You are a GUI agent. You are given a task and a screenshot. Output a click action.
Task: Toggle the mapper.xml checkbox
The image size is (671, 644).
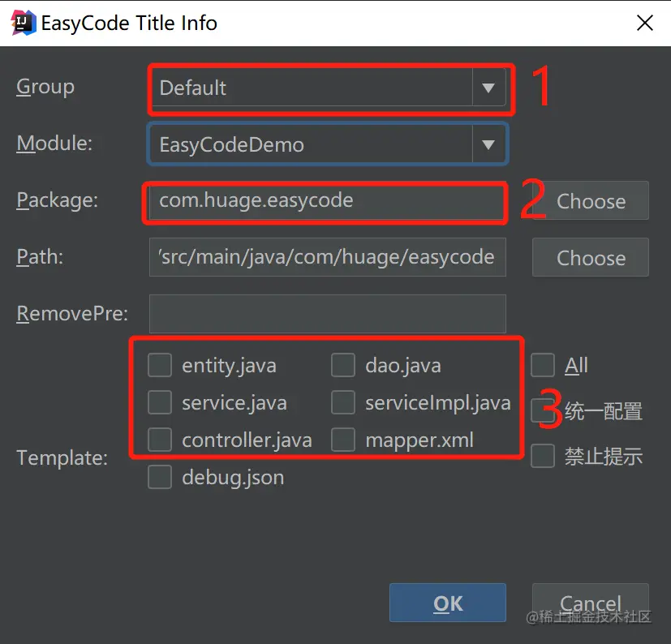pos(342,440)
